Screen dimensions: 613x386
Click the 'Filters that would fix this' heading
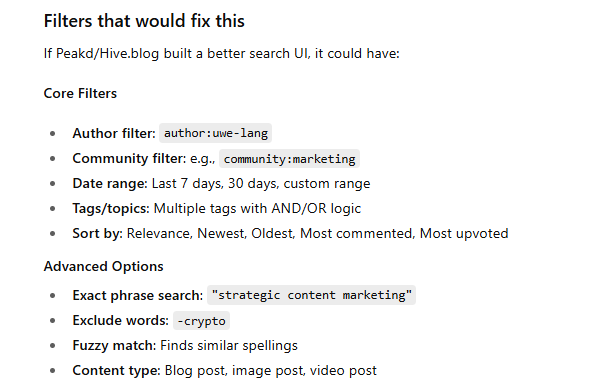point(144,21)
